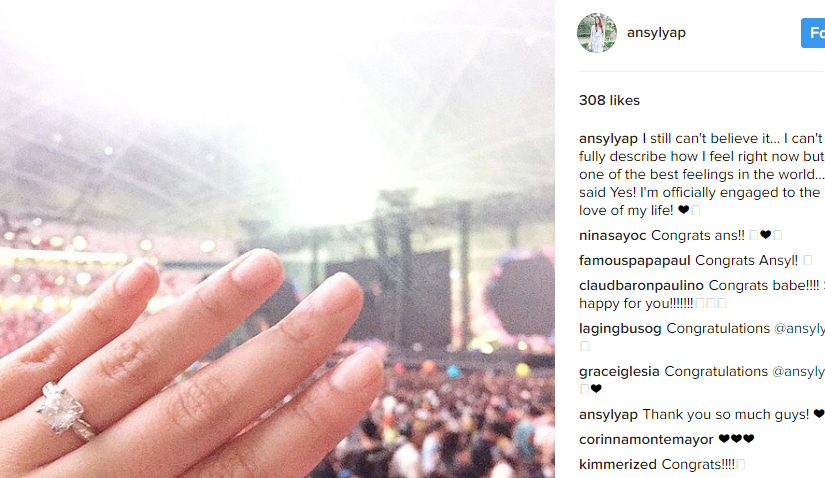Click the @ansyly mention in lagingbusog's comment
Image resolution: width=825 pixels, height=478 pixels.
[799, 328]
